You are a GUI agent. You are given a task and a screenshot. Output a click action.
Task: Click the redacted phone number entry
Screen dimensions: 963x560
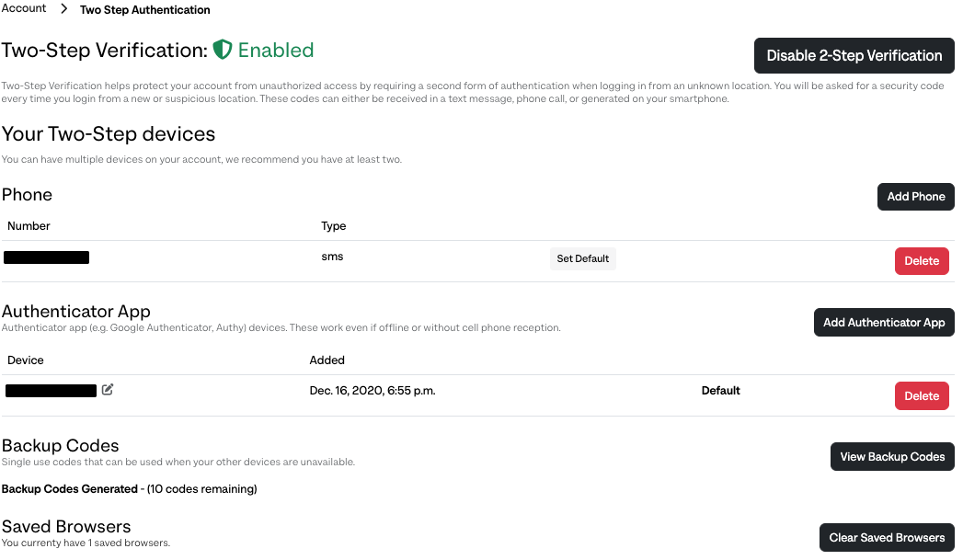(47, 257)
